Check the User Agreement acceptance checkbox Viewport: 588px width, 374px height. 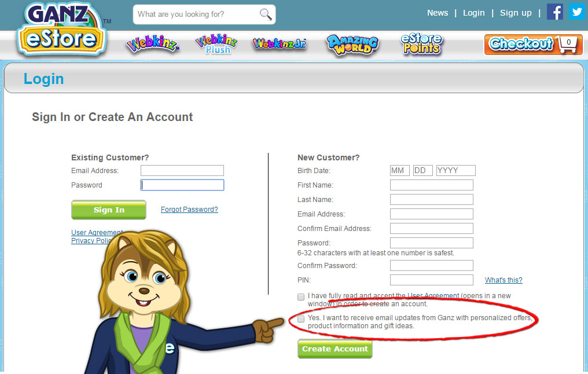click(301, 297)
